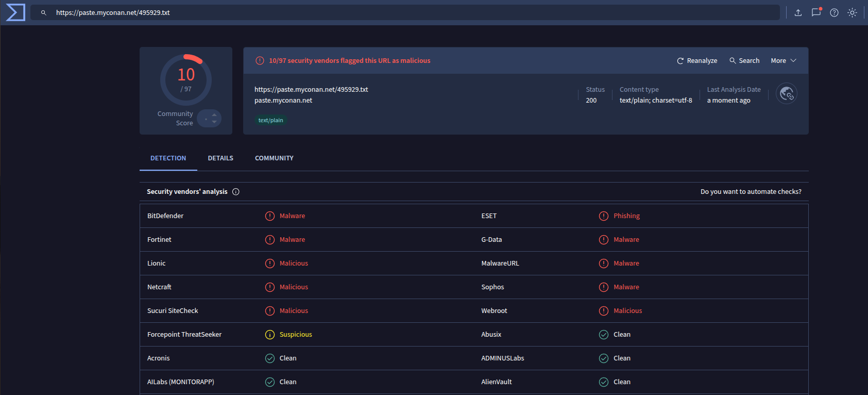Switch to the Details tab
868x395 pixels.
point(220,158)
